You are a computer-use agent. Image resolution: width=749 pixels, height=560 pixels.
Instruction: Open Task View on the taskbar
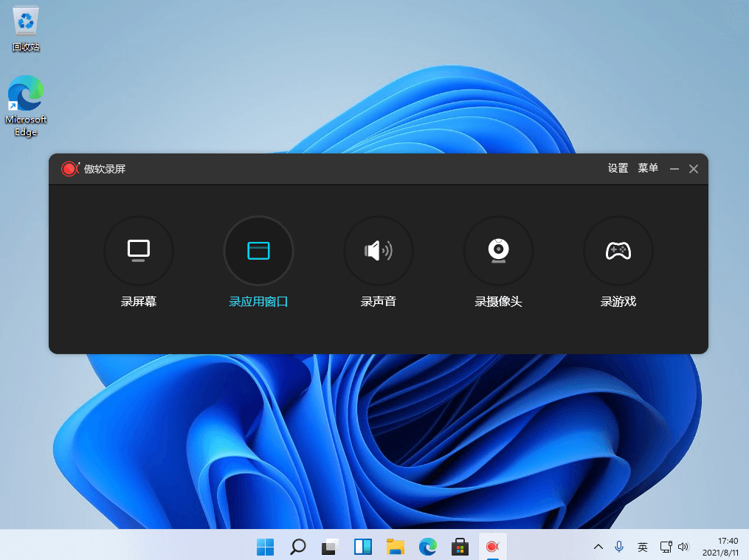[x=330, y=547]
